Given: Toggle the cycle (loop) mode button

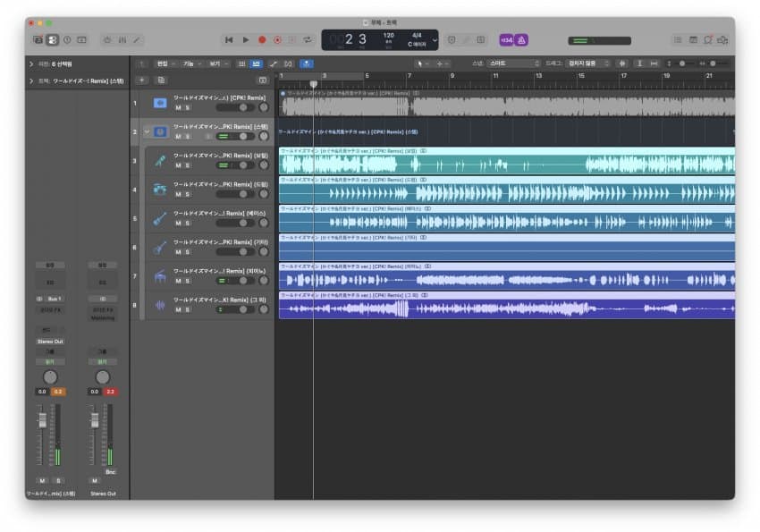Looking at the screenshot, I should [308, 39].
